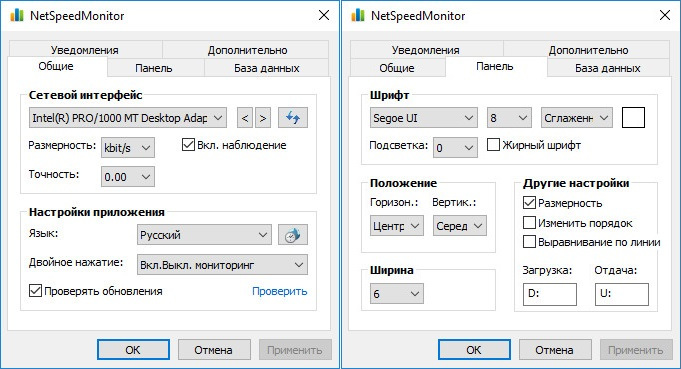
Task: Check the Изменить порядок option
Action: pyautogui.click(x=529, y=223)
